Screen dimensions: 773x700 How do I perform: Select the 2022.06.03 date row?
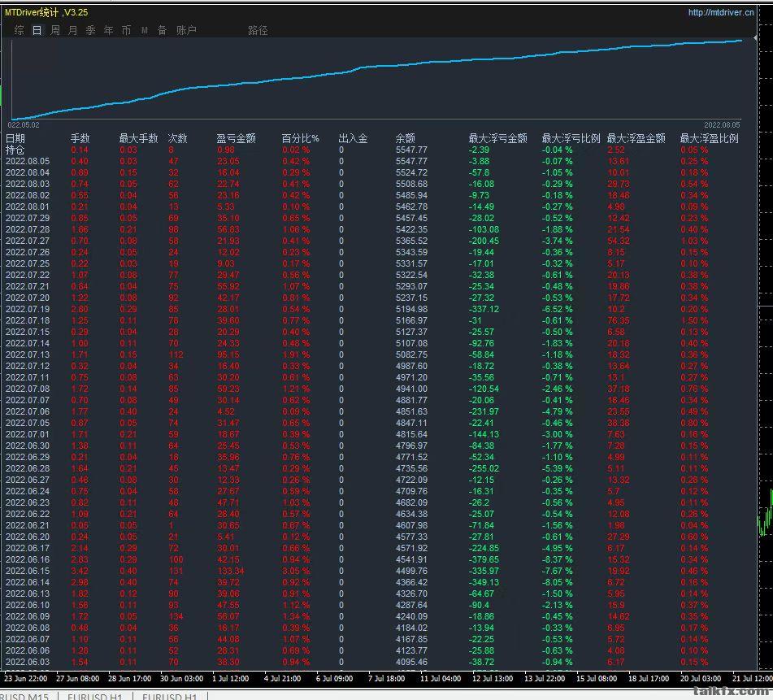coord(28,662)
